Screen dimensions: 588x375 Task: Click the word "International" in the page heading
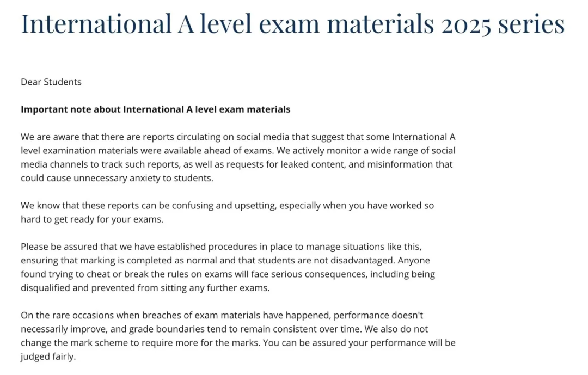click(x=96, y=24)
